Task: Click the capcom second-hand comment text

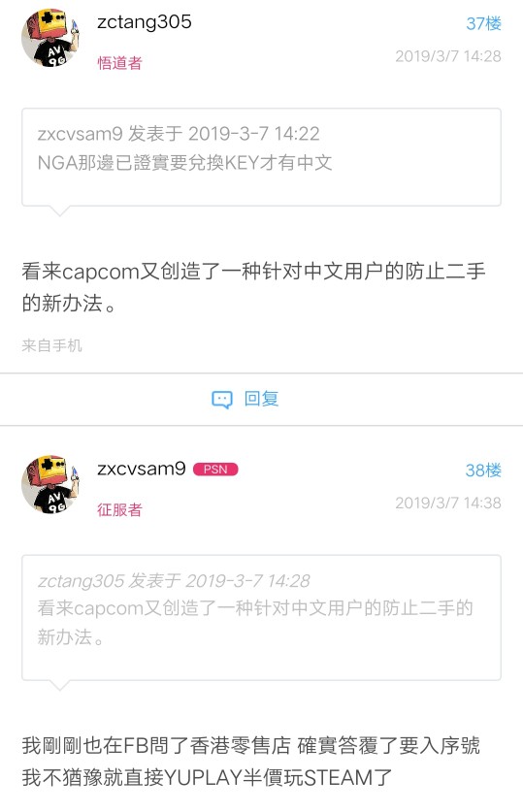Action: (253, 287)
